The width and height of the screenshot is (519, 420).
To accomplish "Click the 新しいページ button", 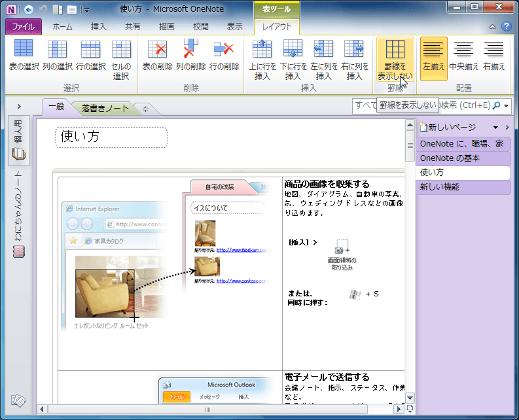I will coord(448,128).
